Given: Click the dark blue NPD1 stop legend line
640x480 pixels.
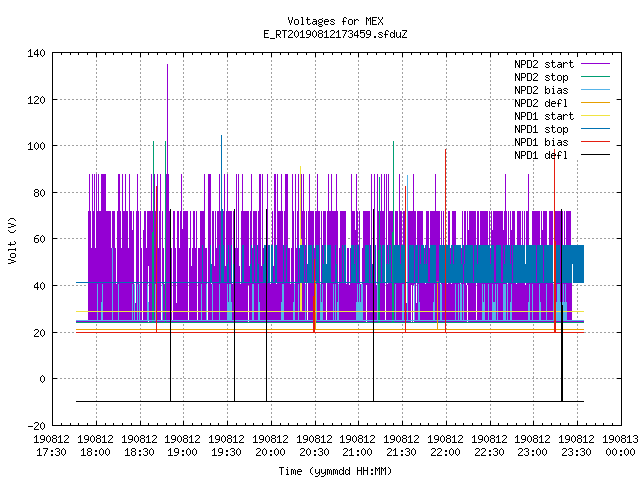Looking at the screenshot, I should (595, 129).
